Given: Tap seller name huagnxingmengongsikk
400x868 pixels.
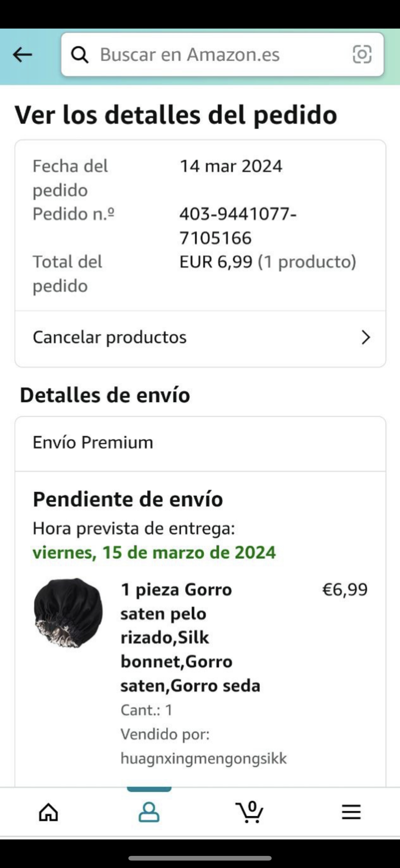Looking at the screenshot, I should (x=203, y=758).
